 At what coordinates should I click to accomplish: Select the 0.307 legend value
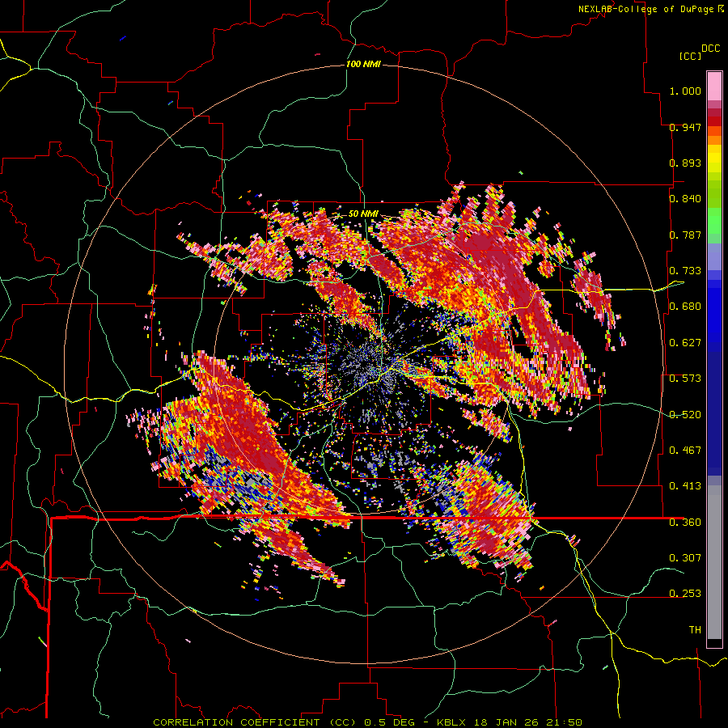coord(685,557)
